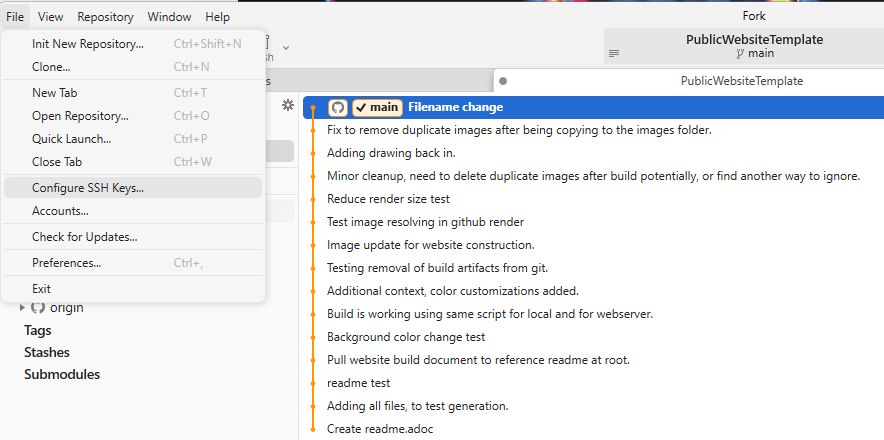Click the GitHub remote badge on top commit

pos(338,107)
